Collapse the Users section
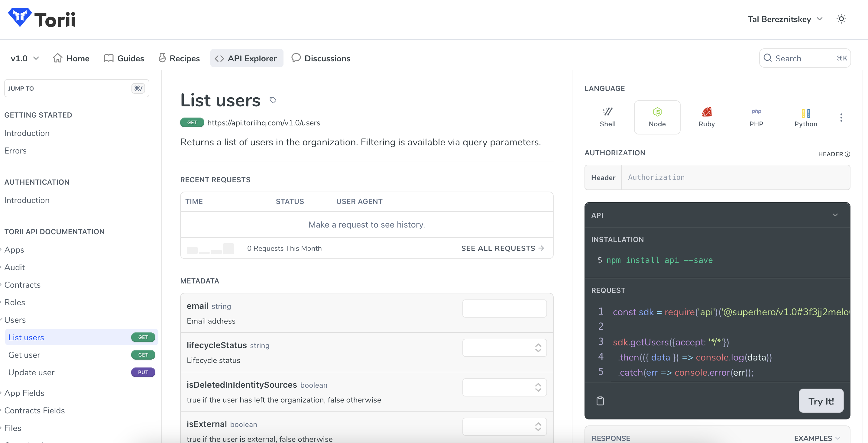The image size is (868, 443). (x=15, y=320)
